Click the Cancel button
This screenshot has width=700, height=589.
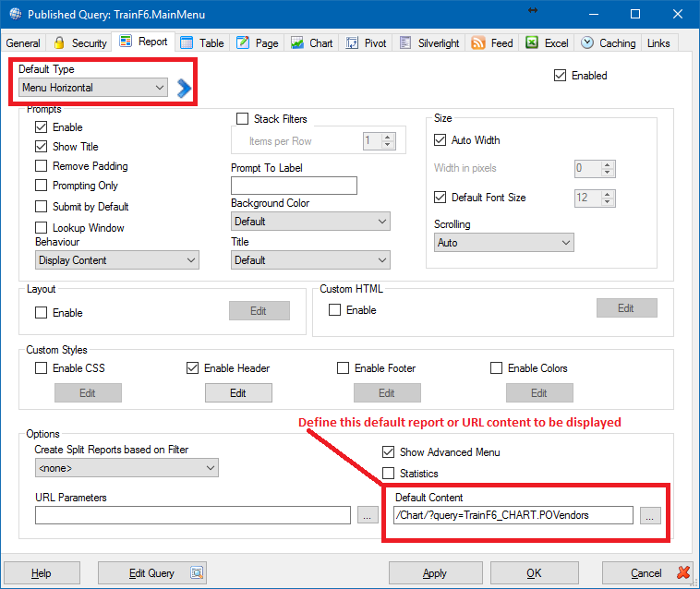(648, 573)
